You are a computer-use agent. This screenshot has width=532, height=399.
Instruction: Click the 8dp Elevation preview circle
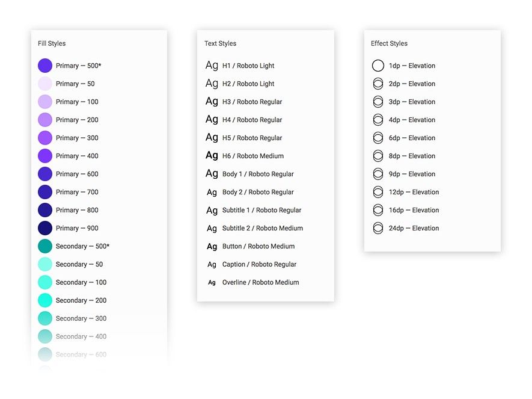coord(378,156)
